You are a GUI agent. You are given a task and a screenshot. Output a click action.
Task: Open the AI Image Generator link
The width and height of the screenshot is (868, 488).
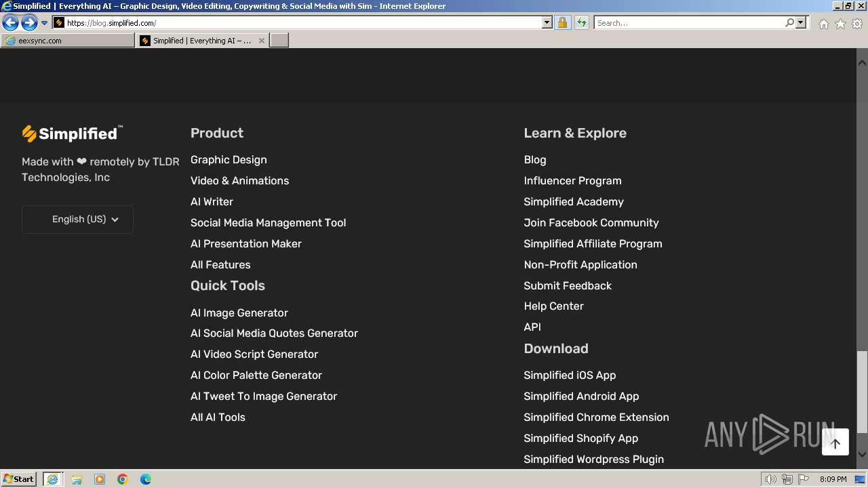point(239,313)
